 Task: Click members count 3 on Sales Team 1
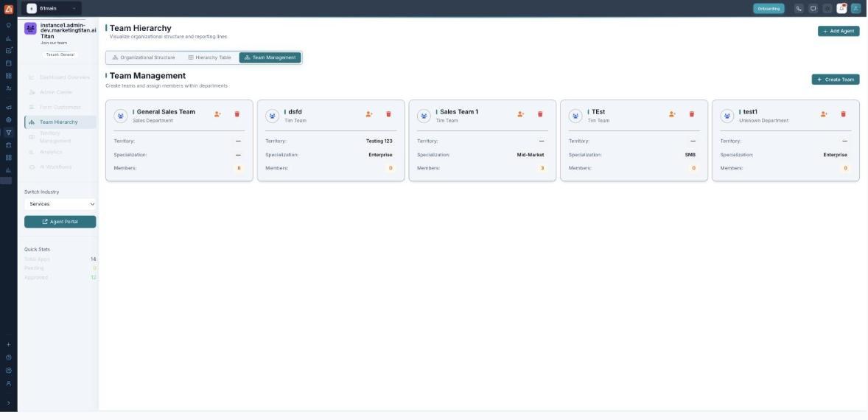click(x=542, y=168)
